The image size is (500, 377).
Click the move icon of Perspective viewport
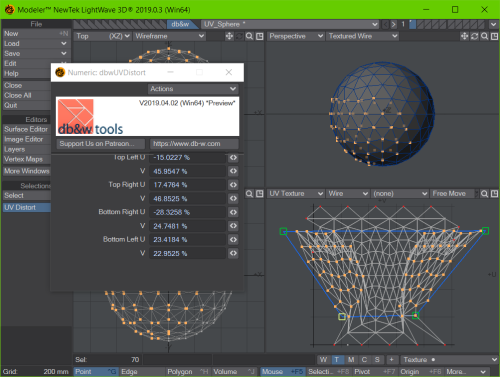click(x=464, y=36)
